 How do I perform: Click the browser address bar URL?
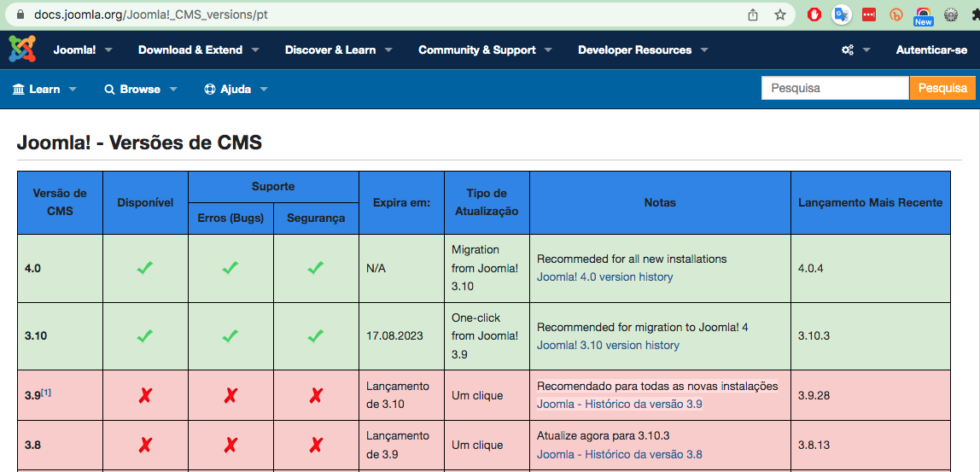(x=150, y=15)
